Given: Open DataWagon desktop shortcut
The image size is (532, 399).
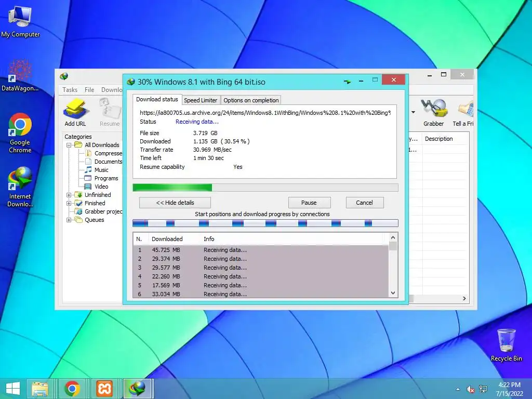Looking at the screenshot, I should click(x=20, y=75).
